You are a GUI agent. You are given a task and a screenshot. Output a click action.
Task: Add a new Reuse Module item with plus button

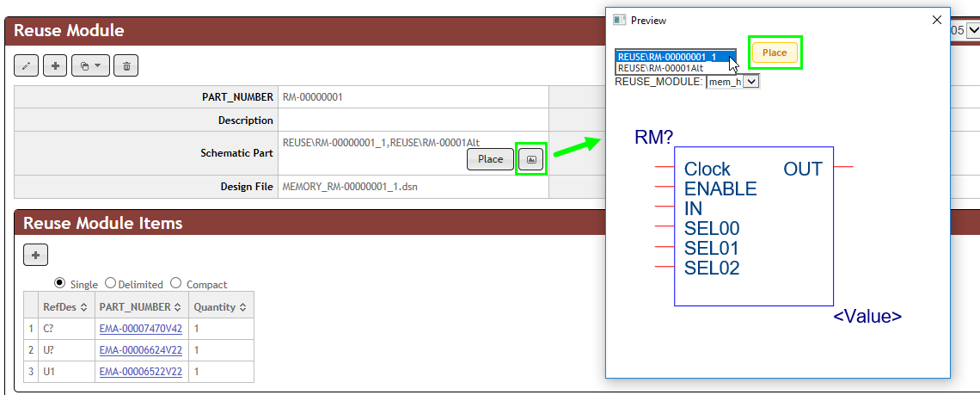[35, 255]
